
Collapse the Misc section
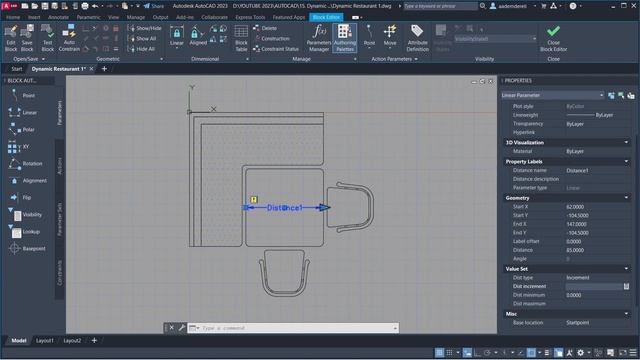(x=626, y=314)
